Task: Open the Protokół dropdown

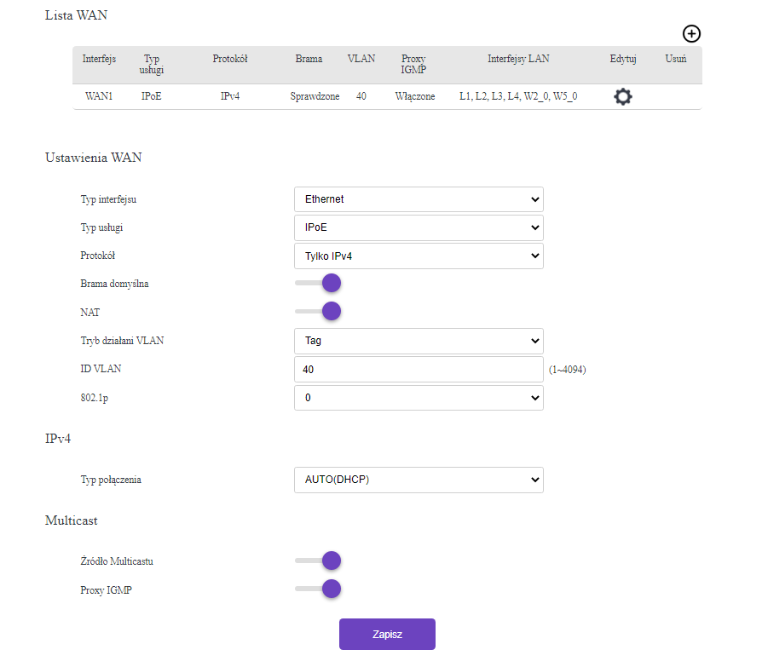Action: [418, 256]
